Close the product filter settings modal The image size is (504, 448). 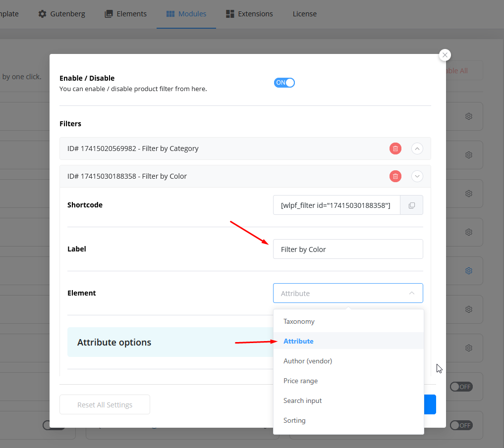445,55
